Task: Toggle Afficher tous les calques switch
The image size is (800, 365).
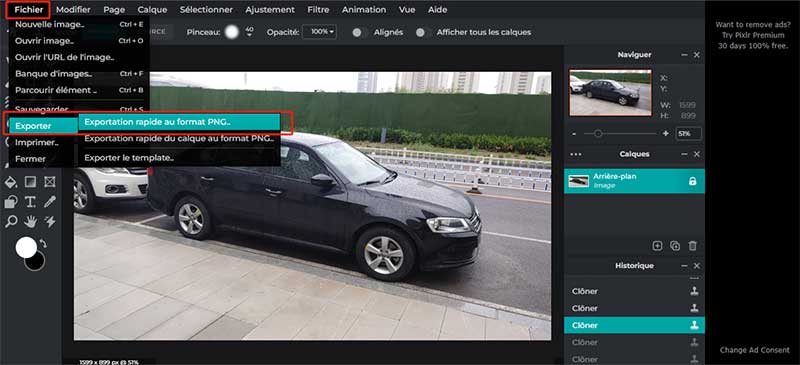Action: [422, 32]
